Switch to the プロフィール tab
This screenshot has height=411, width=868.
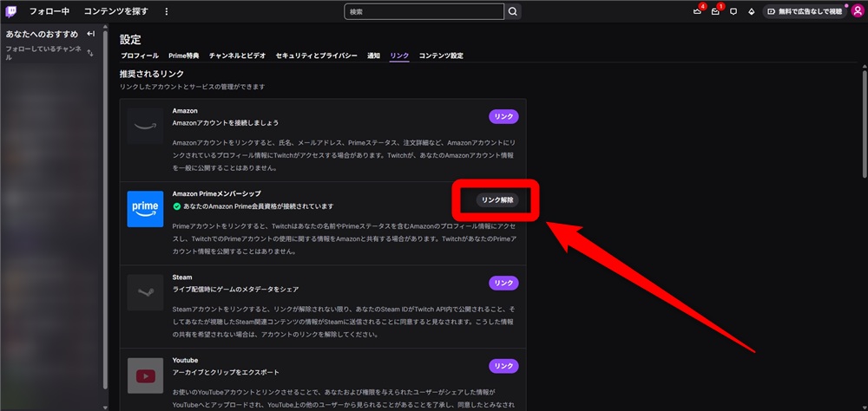point(140,55)
